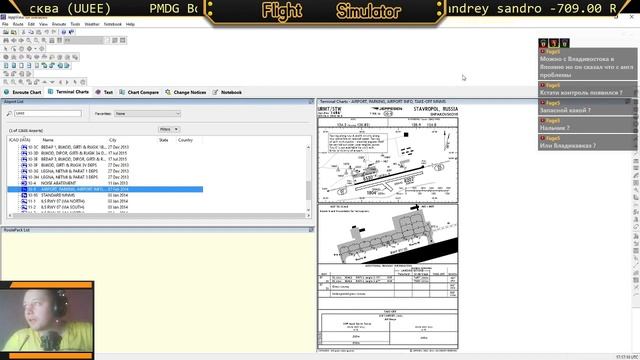Switch to the Enroute Chart tab
The width and height of the screenshot is (640, 360).
point(23,92)
